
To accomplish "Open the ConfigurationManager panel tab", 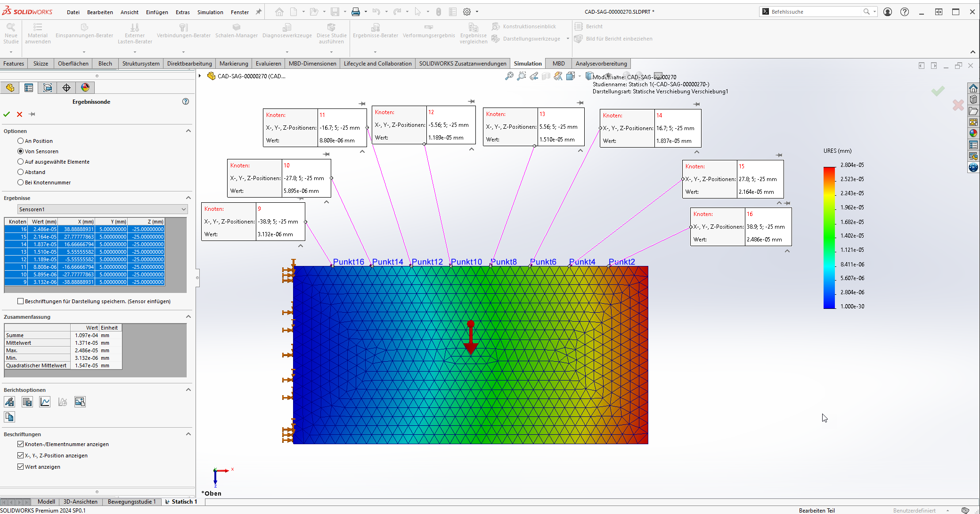I will [48, 88].
